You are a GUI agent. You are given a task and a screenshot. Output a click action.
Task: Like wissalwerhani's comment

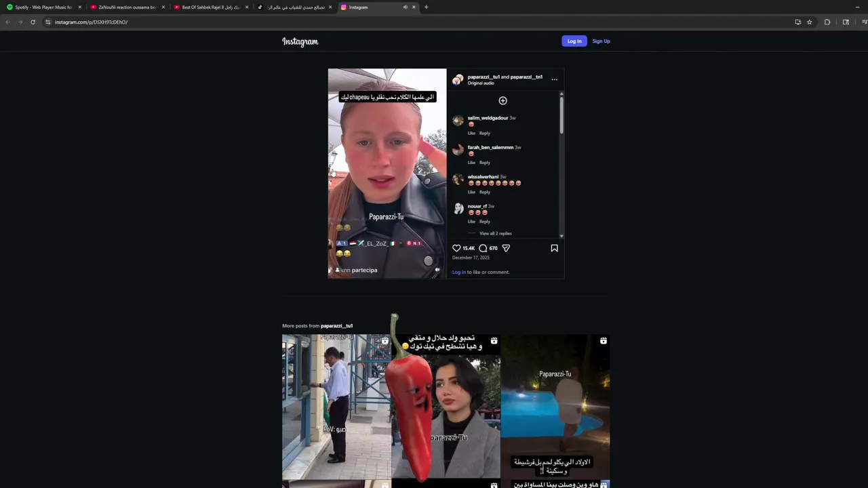(x=471, y=192)
